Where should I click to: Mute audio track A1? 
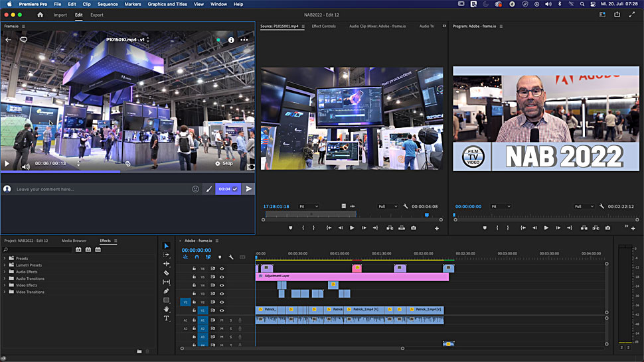click(x=222, y=320)
